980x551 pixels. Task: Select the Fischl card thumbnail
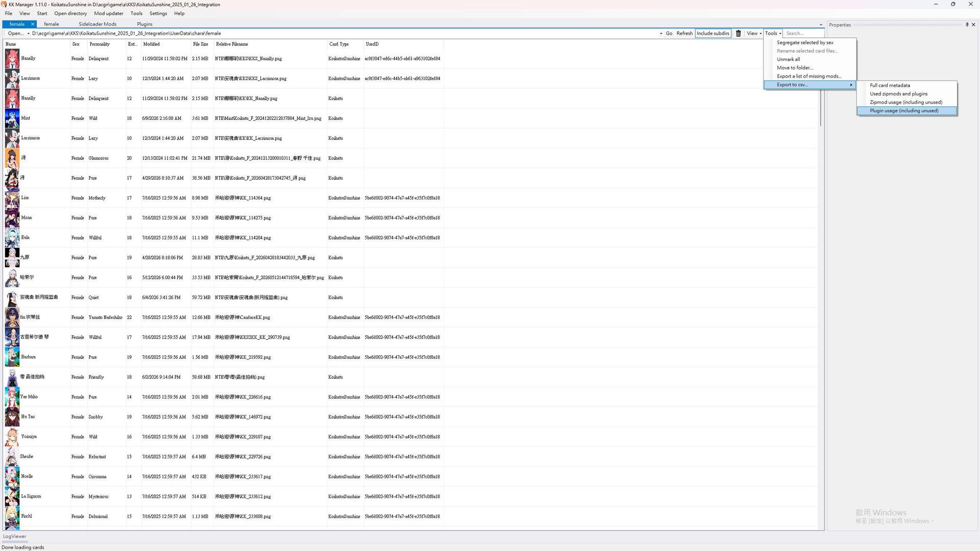[x=12, y=516]
